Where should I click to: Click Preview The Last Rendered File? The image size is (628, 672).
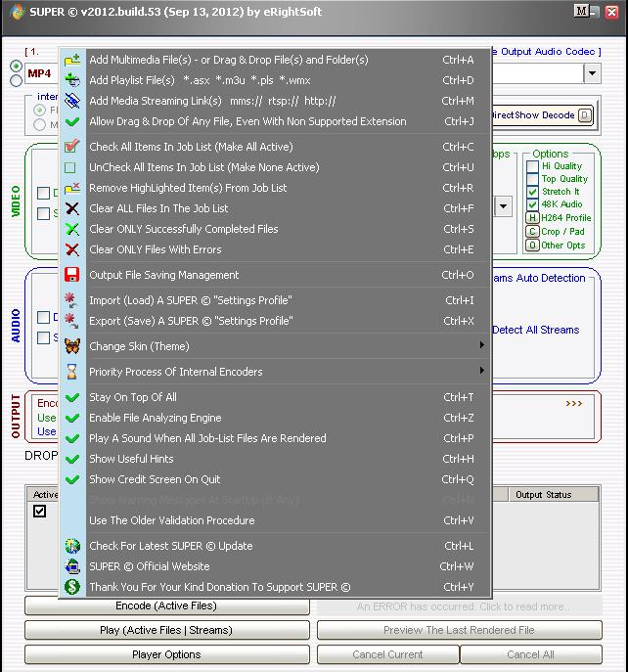[x=459, y=630]
